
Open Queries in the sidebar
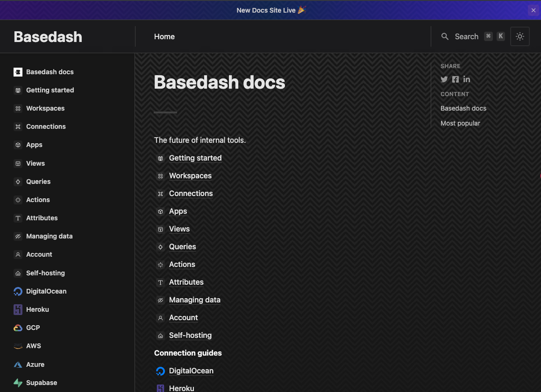click(x=38, y=182)
